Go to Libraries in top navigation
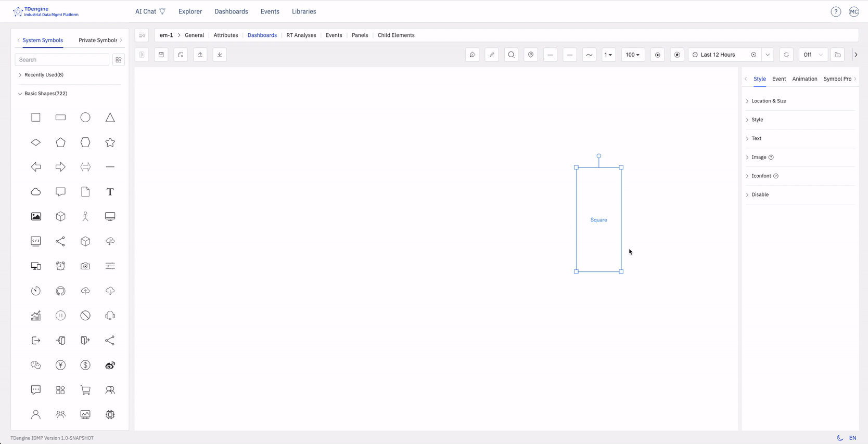 coord(304,11)
